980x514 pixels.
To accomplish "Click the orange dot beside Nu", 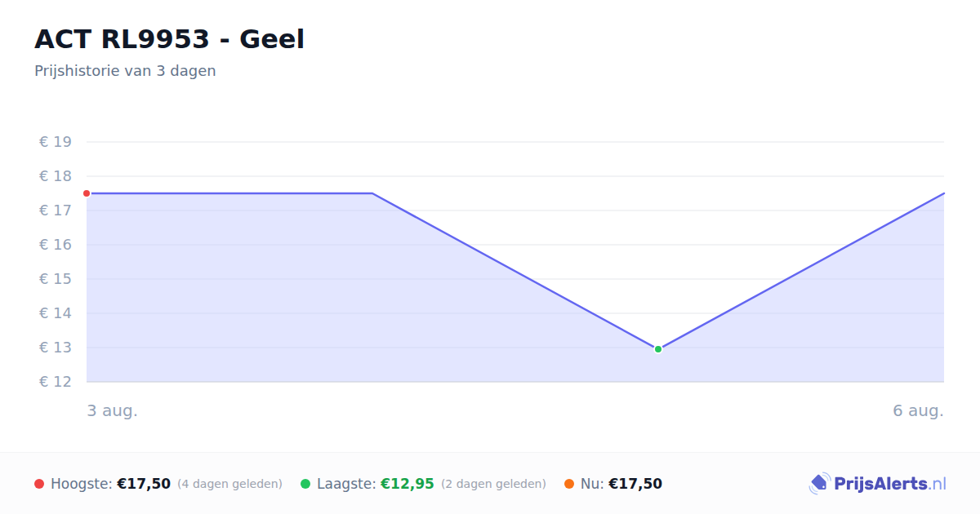I will [x=569, y=484].
